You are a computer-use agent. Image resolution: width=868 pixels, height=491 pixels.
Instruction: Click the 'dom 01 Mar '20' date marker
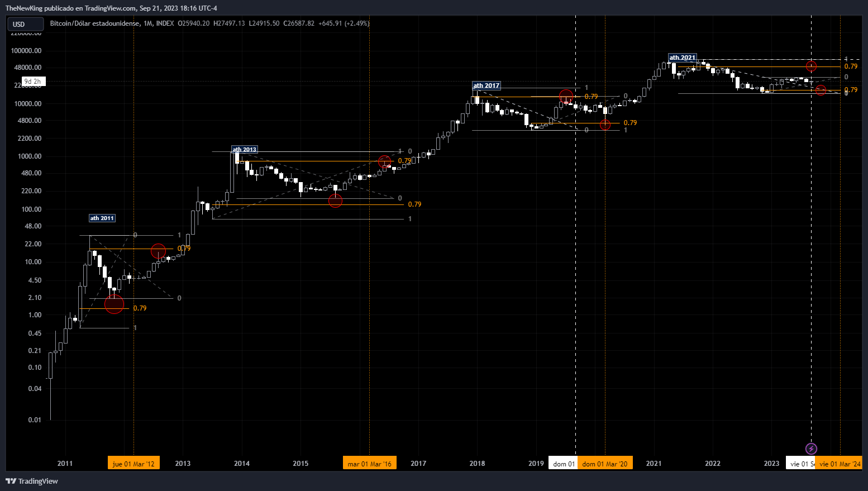pyautogui.click(x=605, y=464)
